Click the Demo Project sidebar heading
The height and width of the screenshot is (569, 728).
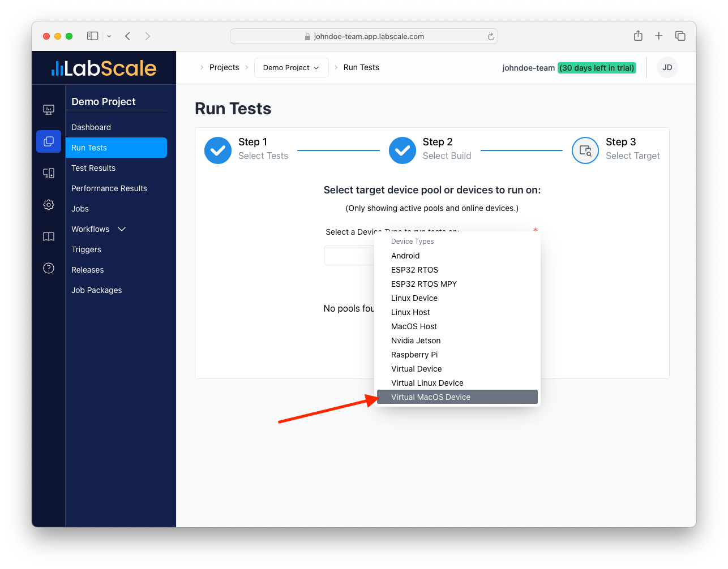(x=104, y=102)
